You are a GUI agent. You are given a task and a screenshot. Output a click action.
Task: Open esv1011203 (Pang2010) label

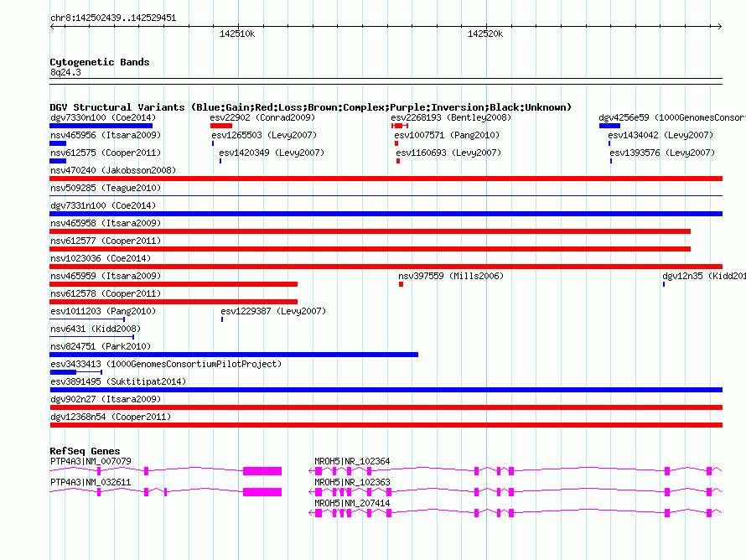pos(103,311)
